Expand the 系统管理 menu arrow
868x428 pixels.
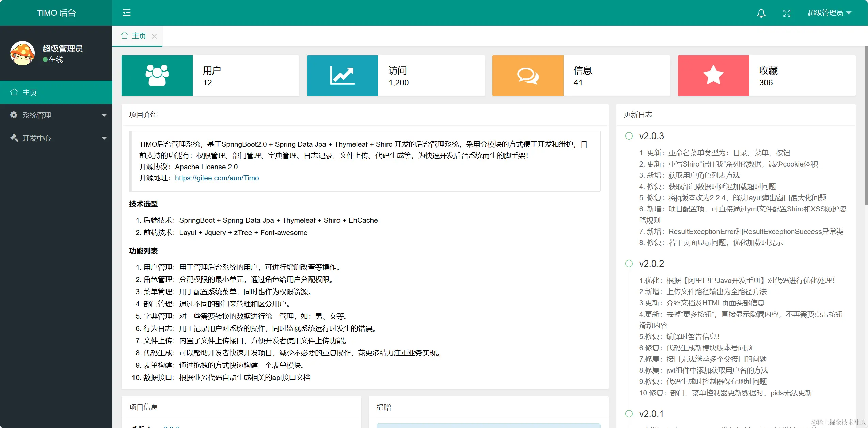pos(104,115)
